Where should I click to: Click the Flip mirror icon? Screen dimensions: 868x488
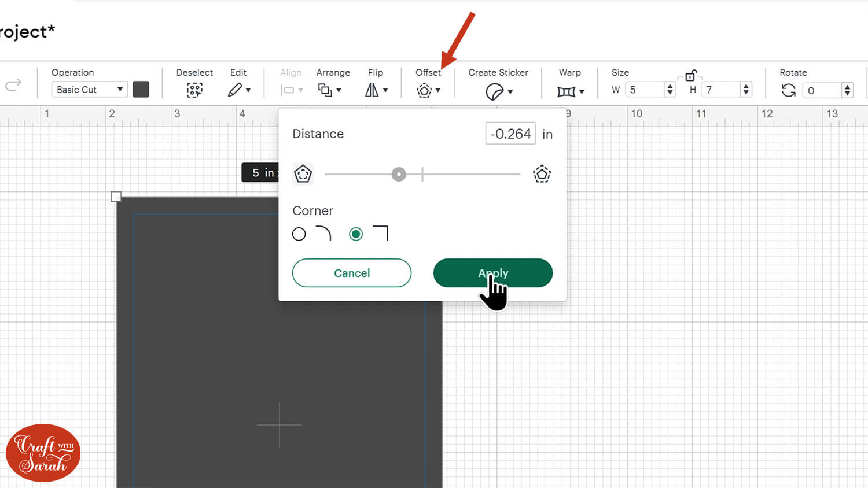point(372,90)
